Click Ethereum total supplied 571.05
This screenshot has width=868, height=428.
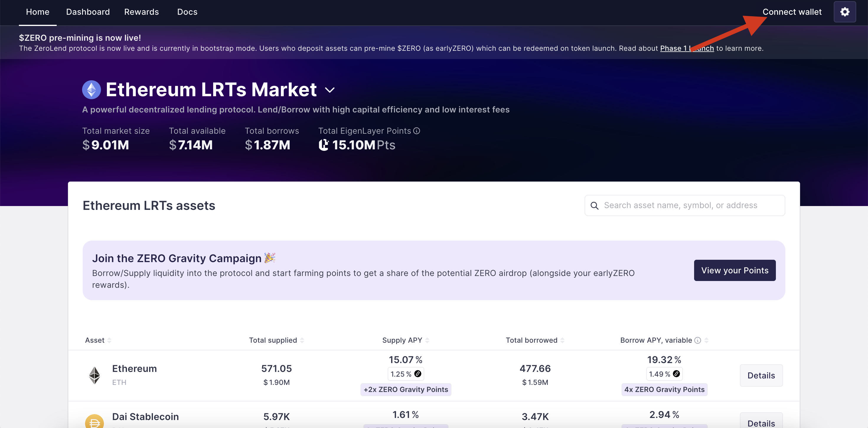click(276, 368)
